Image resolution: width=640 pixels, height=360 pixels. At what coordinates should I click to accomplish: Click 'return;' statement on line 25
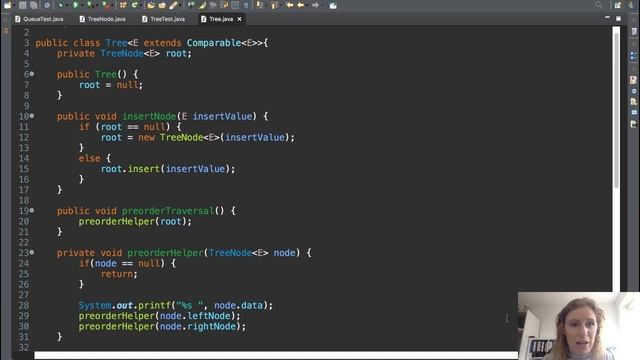click(119, 274)
